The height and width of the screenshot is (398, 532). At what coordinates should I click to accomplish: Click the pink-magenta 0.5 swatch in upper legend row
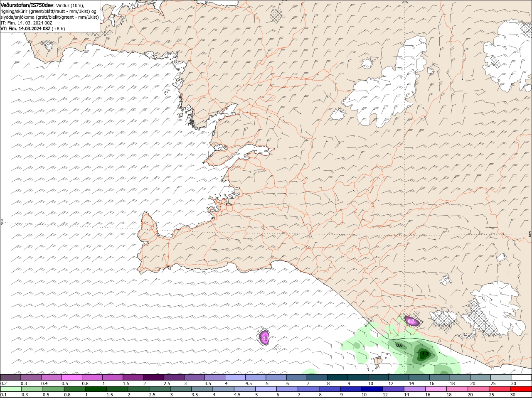[71, 377]
